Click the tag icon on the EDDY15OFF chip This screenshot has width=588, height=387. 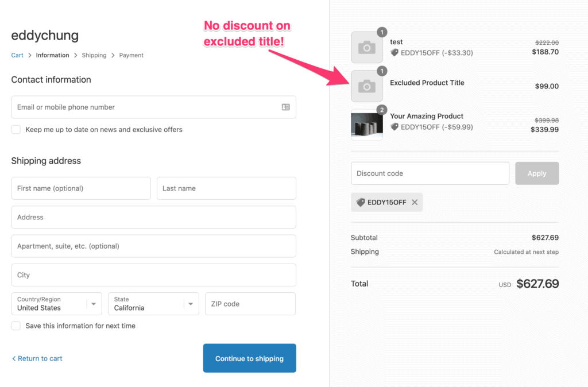[x=362, y=202]
